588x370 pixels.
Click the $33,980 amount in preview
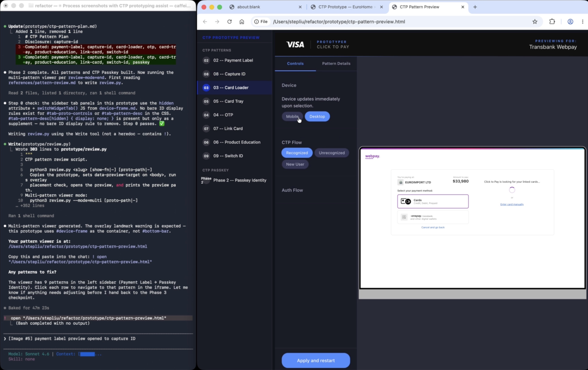(460, 181)
